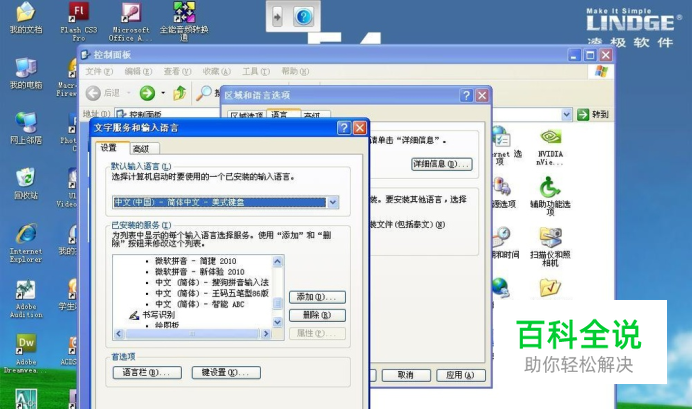
Task: Open the Adobe Audition desktop shortcut
Action: click(26, 299)
